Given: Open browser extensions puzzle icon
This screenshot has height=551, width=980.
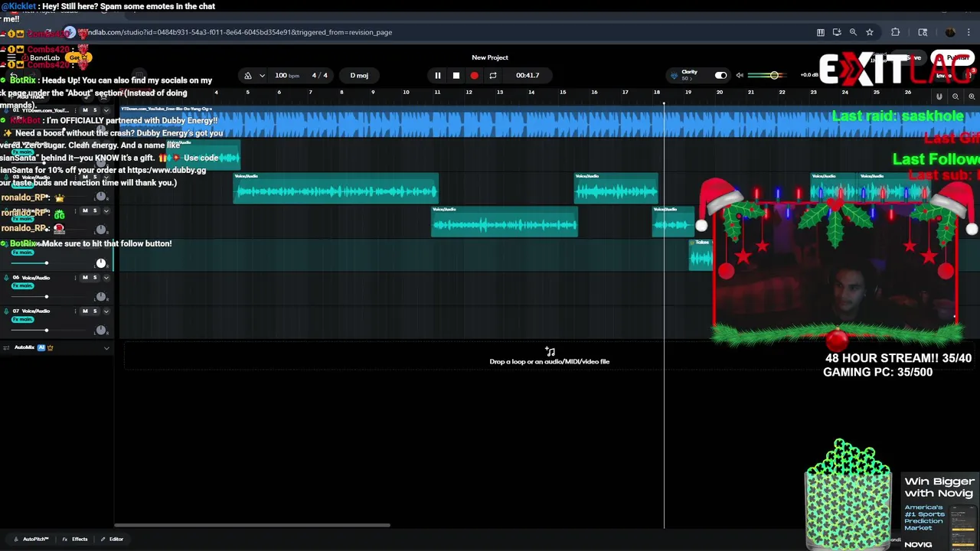Looking at the screenshot, I should (895, 32).
